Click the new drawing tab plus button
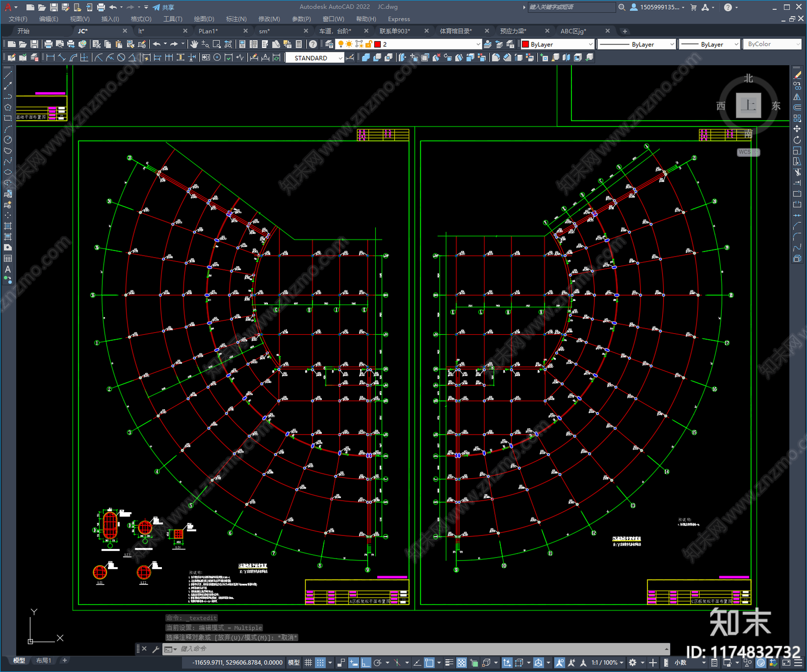The height and width of the screenshot is (672, 807). pyautogui.click(x=625, y=31)
